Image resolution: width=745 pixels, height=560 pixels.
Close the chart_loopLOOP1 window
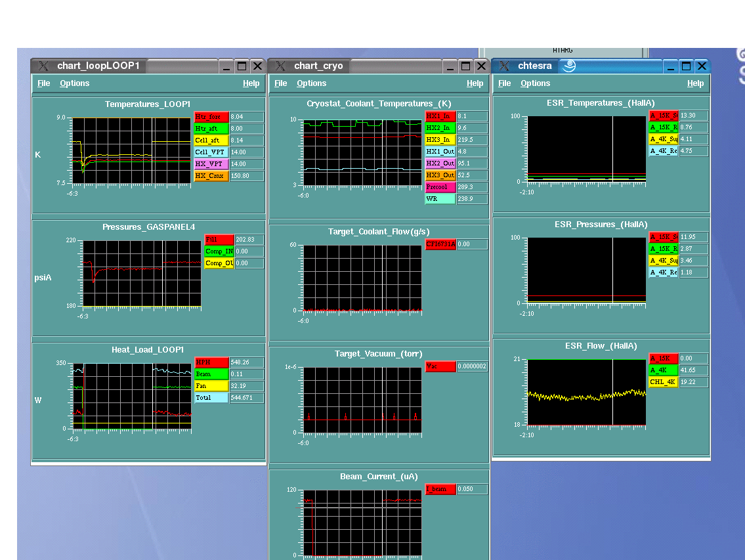pyautogui.click(x=257, y=66)
